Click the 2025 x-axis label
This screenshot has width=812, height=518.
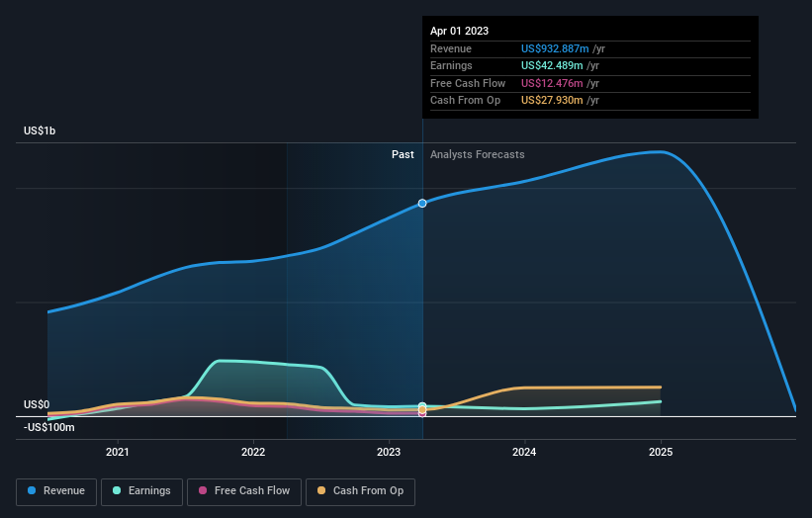pyautogui.click(x=661, y=453)
